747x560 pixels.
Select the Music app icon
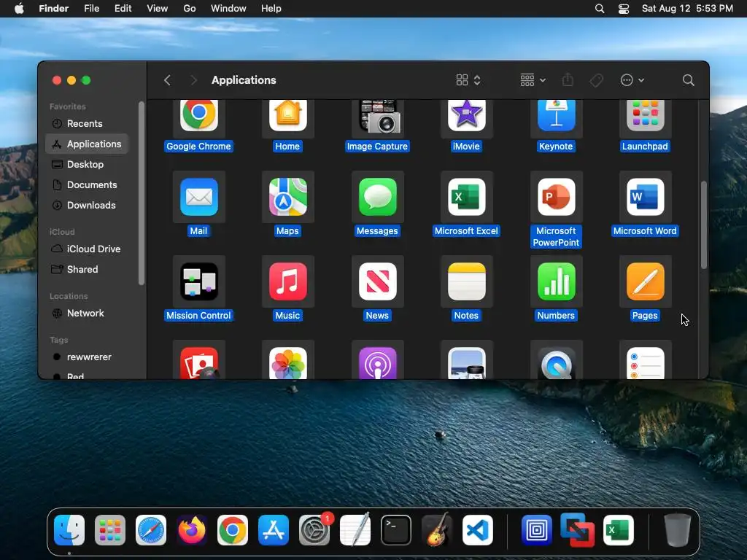[287, 281]
